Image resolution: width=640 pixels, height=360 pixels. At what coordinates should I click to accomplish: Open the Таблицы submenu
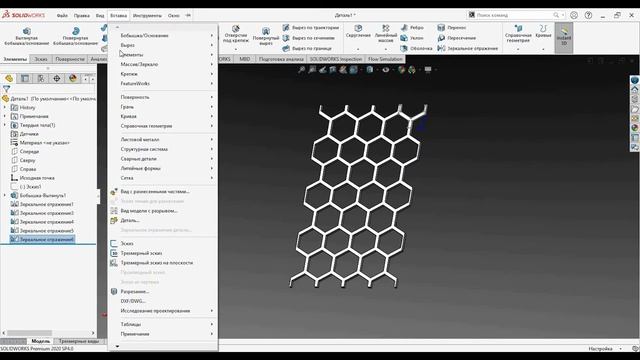(163, 324)
